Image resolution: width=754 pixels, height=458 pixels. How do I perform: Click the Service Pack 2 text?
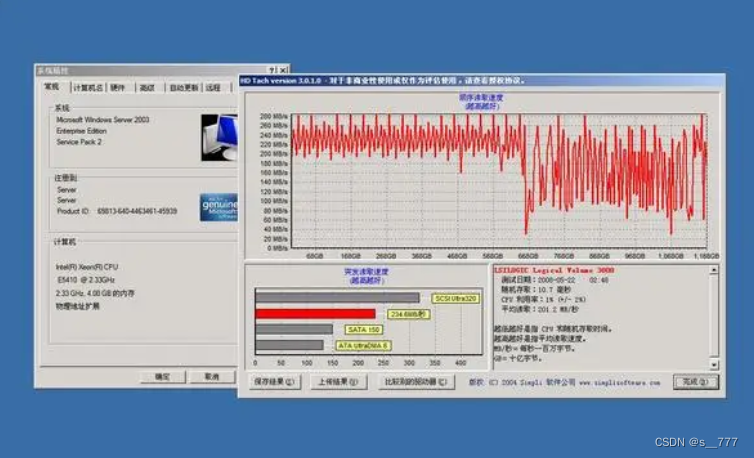(79, 142)
